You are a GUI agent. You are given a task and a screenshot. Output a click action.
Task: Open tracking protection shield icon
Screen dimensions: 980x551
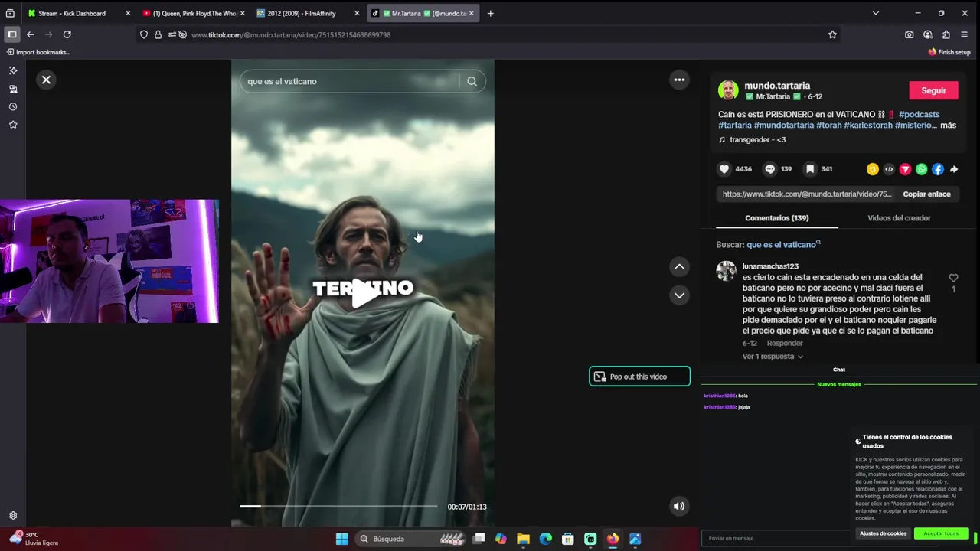pos(144,34)
